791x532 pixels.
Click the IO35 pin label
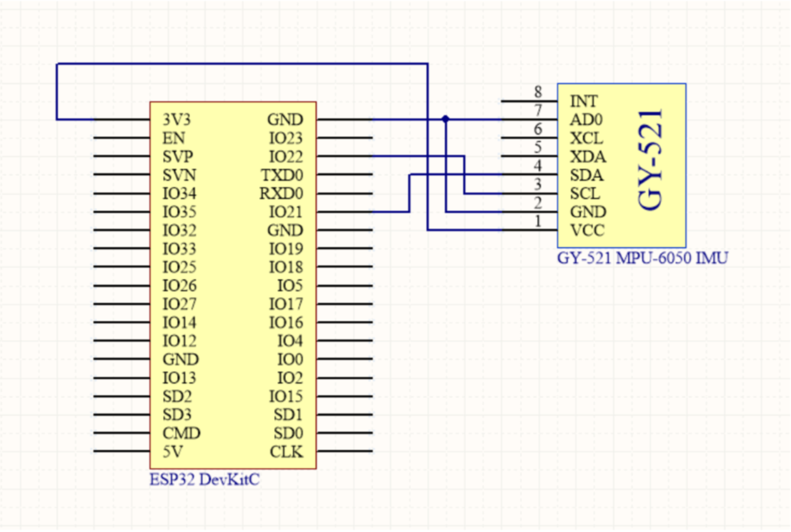coord(179,212)
